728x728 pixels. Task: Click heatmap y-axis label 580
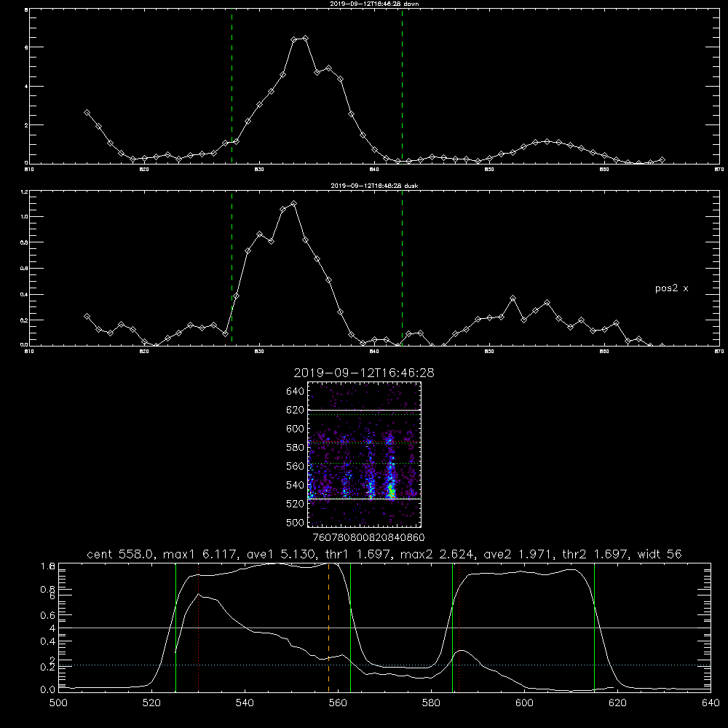tap(296, 448)
